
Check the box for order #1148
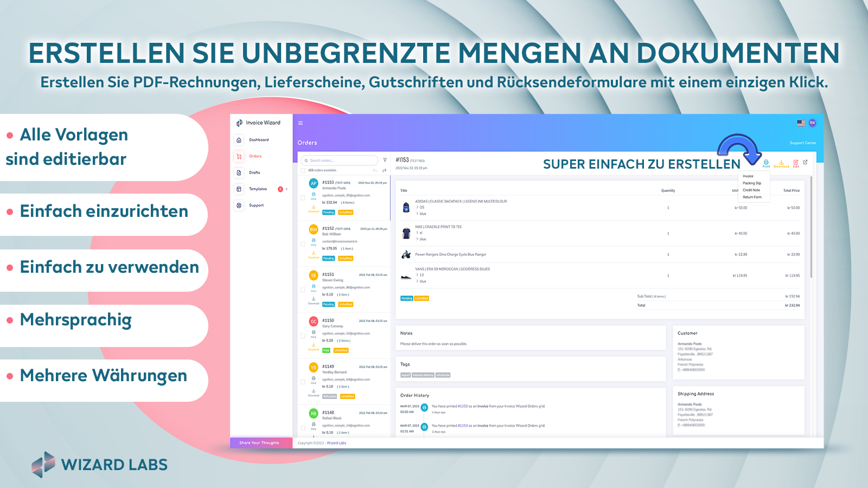[x=303, y=428]
